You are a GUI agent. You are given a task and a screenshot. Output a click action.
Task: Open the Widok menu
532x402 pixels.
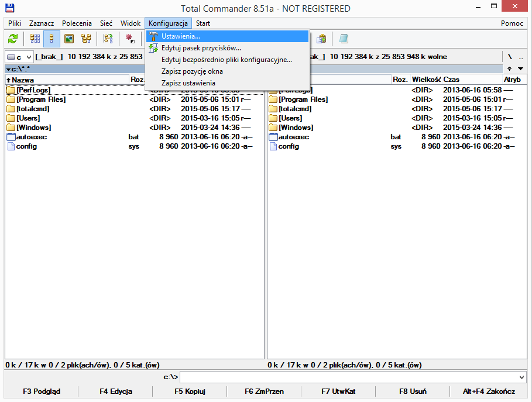(x=131, y=23)
